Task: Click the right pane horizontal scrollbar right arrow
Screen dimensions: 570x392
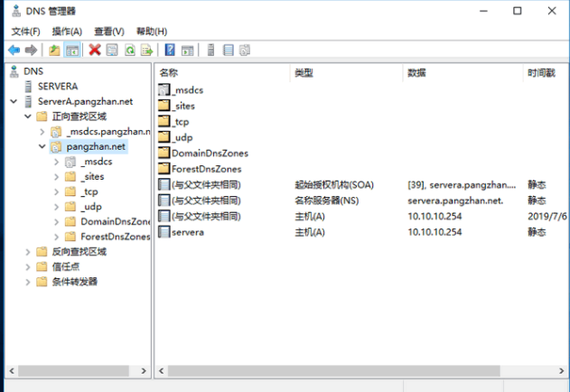Action: [x=561, y=371]
